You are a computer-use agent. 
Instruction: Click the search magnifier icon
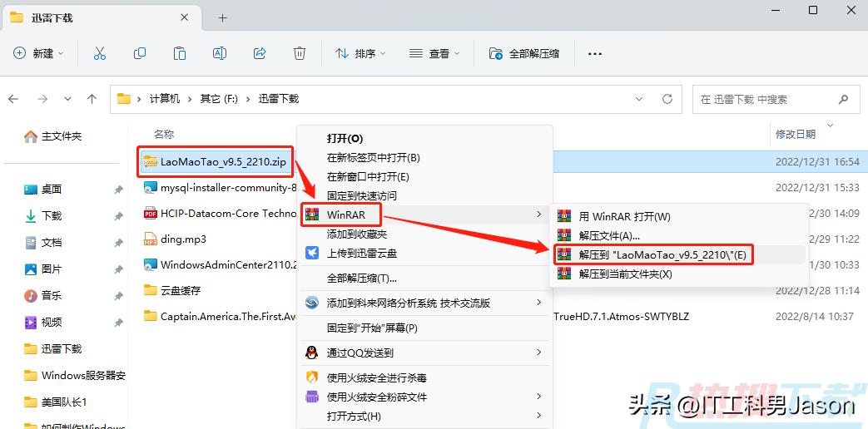[843, 100]
